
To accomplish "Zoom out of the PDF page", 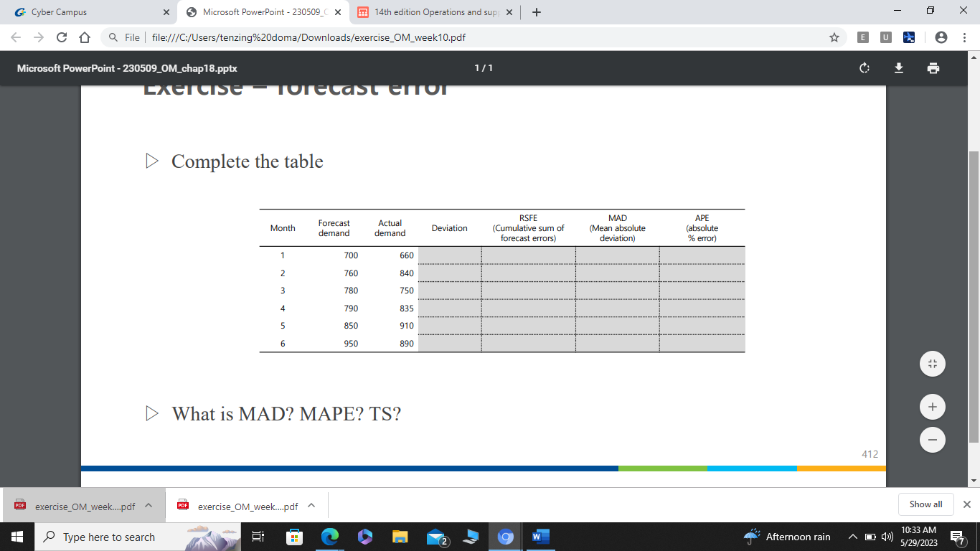I will click(x=932, y=439).
